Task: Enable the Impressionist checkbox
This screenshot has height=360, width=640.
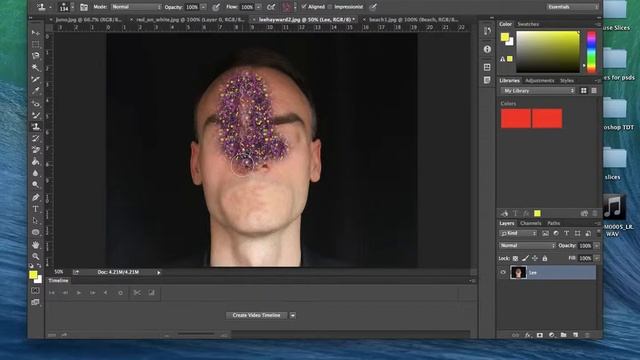Action: point(330,7)
